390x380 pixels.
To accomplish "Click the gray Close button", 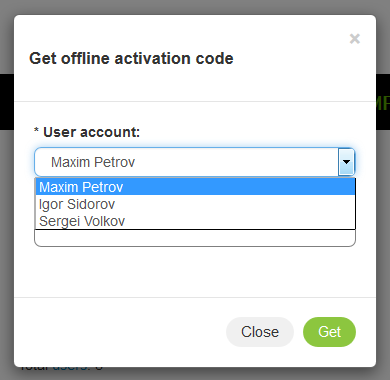I will coord(260,332).
